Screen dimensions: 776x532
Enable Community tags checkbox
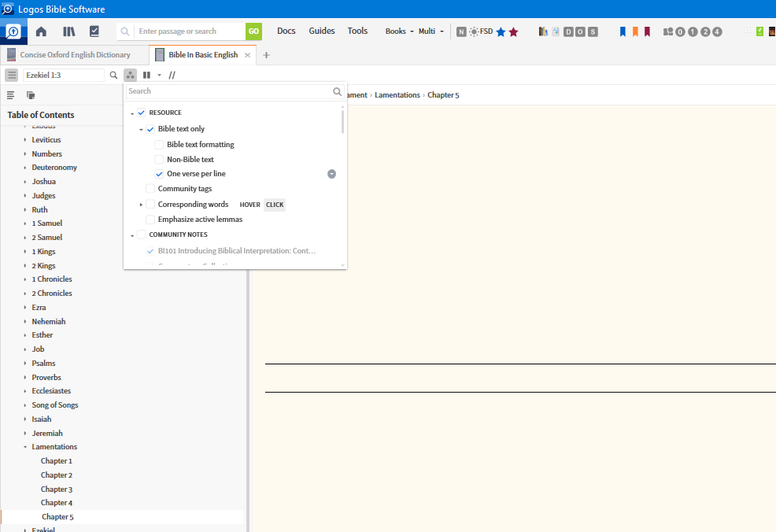click(150, 189)
